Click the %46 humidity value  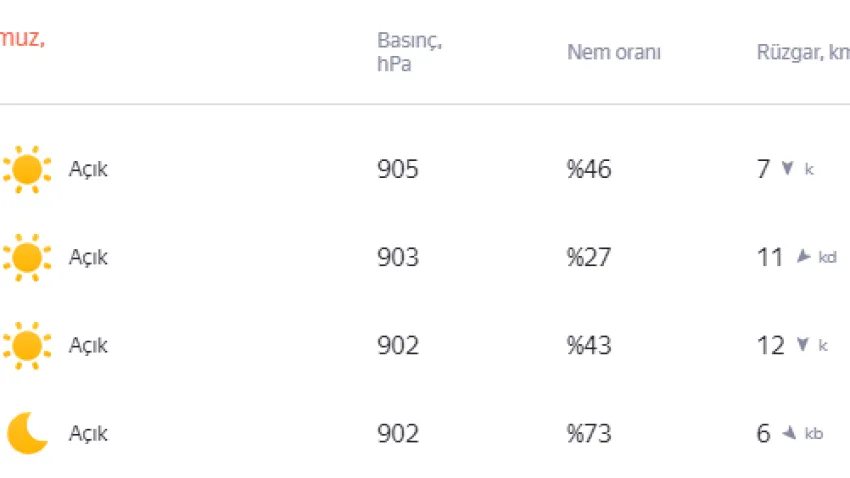589,169
